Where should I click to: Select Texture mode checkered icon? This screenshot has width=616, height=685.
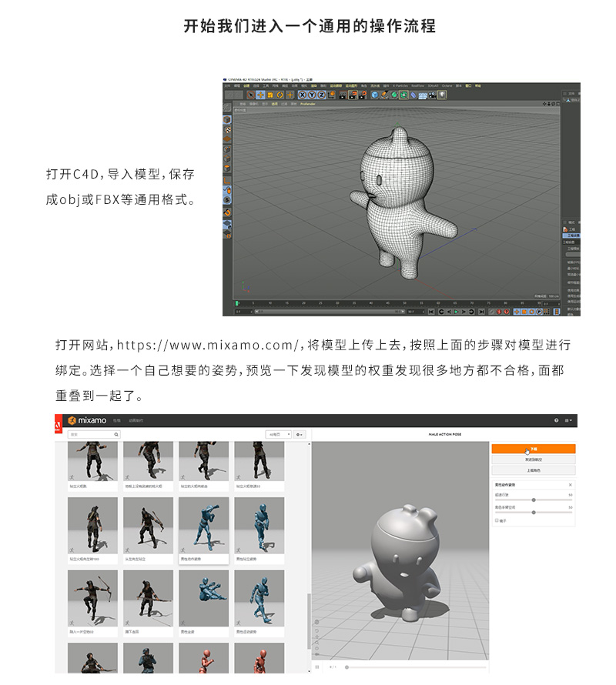pyautogui.click(x=227, y=130)
